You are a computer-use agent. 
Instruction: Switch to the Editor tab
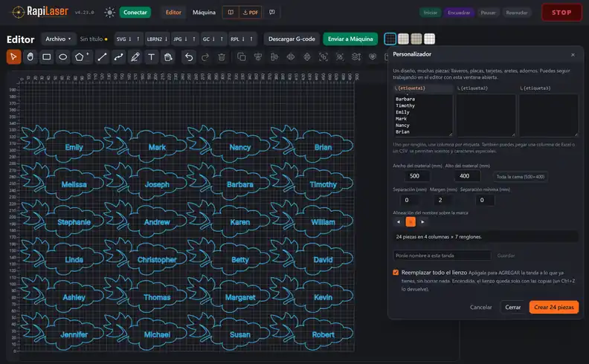coord(173,13)
